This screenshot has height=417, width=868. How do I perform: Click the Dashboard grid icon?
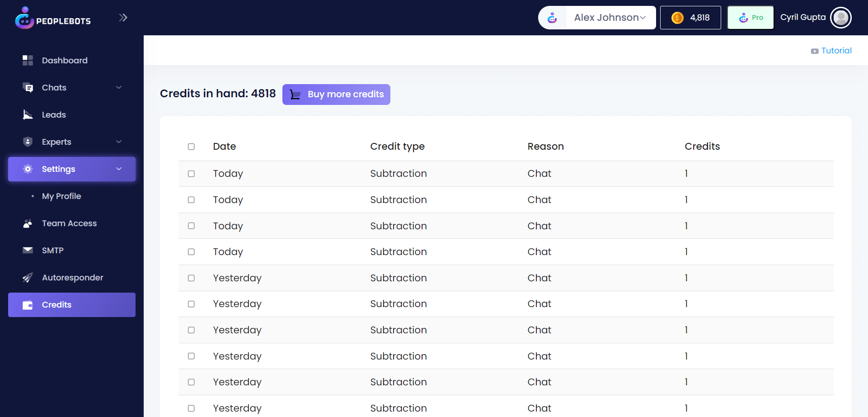(x=28, y=60)
